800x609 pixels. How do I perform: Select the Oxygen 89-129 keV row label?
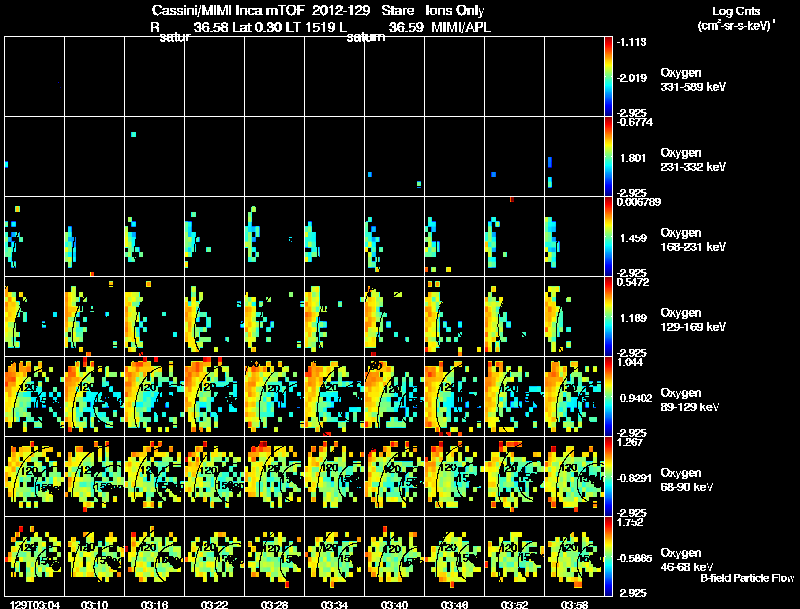pyautogui.click(x=689, y=399)
